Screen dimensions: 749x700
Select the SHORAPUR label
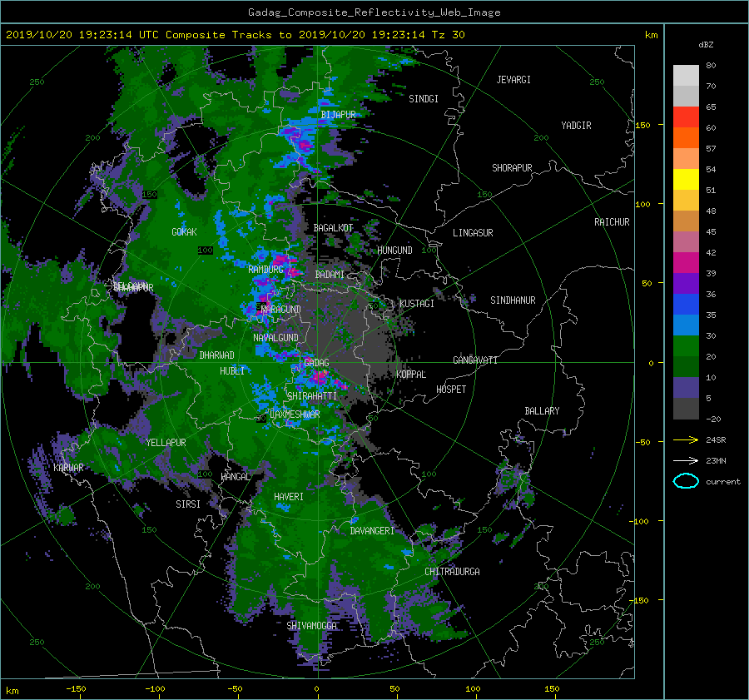point(512,168)
